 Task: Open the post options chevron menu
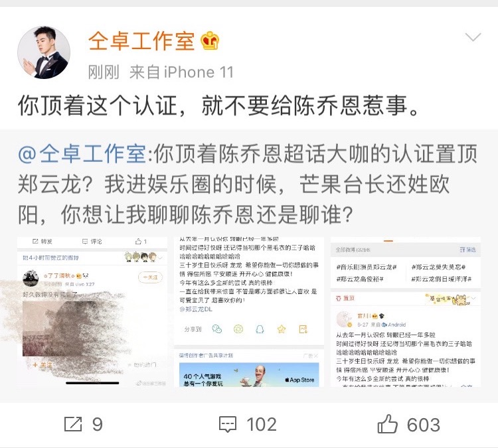(x=473, y=37)
